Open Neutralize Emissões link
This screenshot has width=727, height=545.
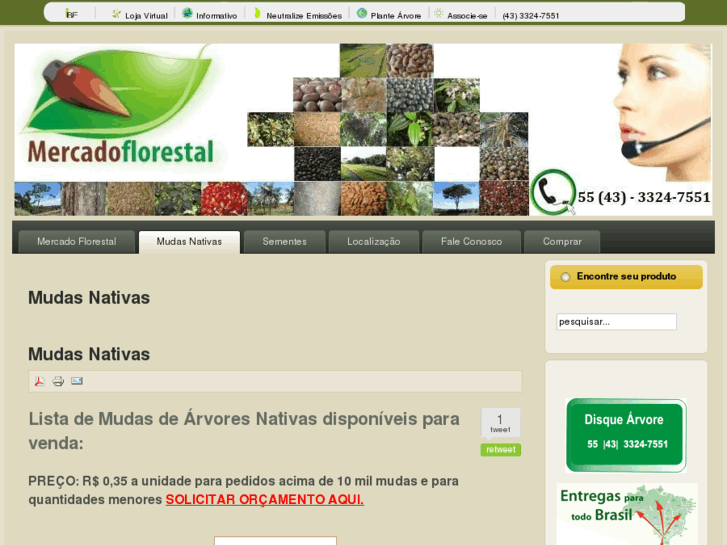304,16
